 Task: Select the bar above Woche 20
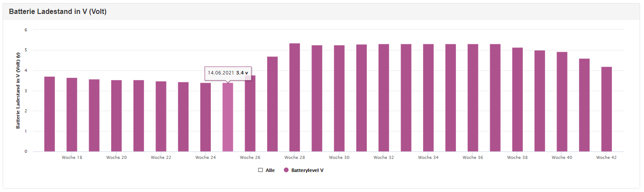[x=116, y=116]
